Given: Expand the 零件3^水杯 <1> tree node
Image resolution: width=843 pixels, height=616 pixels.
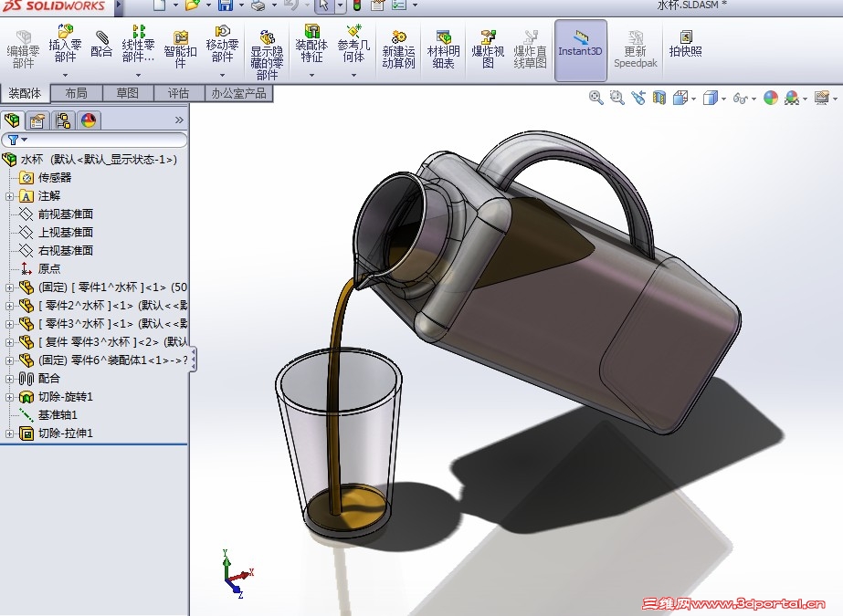Looking at the screenshot, I should 9,324.
